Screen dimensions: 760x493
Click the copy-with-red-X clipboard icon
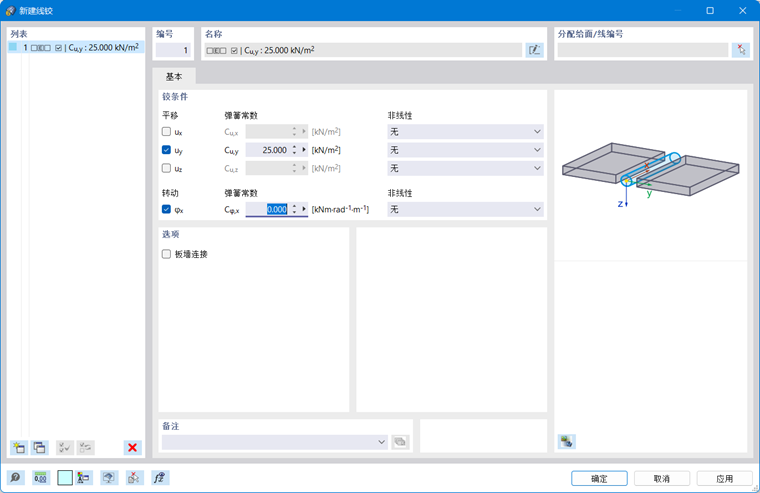point(134,478)
